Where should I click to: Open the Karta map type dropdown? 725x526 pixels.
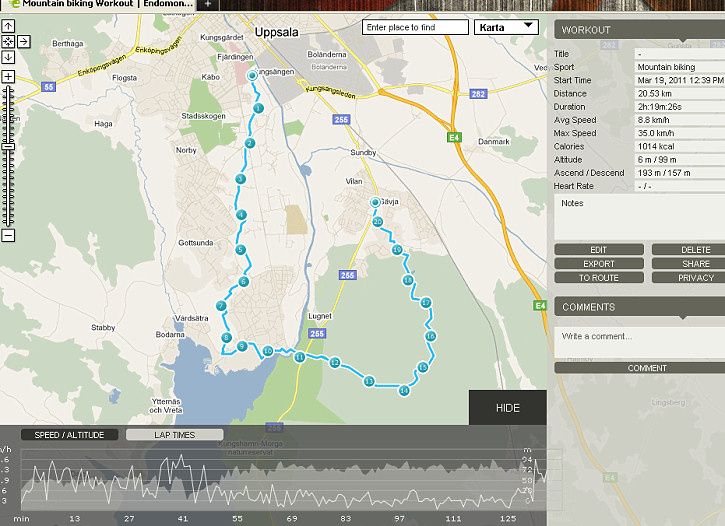[506, 27]
